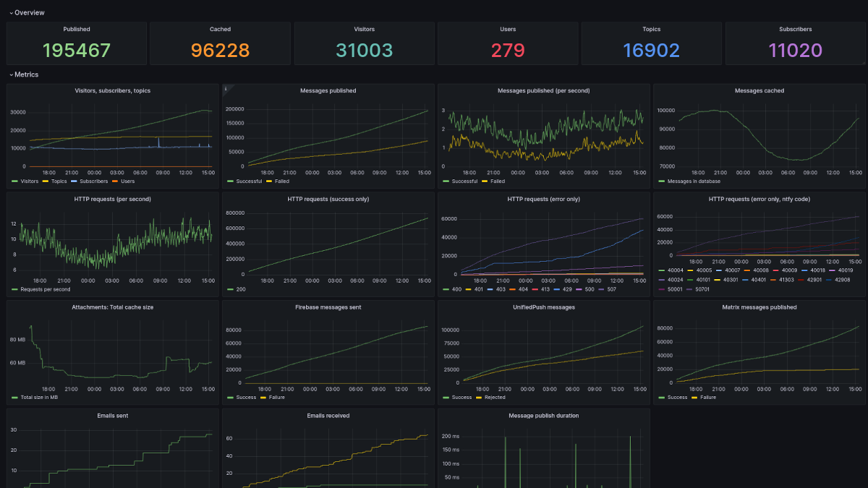Click green swatch beside Firebase Success legend
The image size is (868, 488).
[231, 398]
